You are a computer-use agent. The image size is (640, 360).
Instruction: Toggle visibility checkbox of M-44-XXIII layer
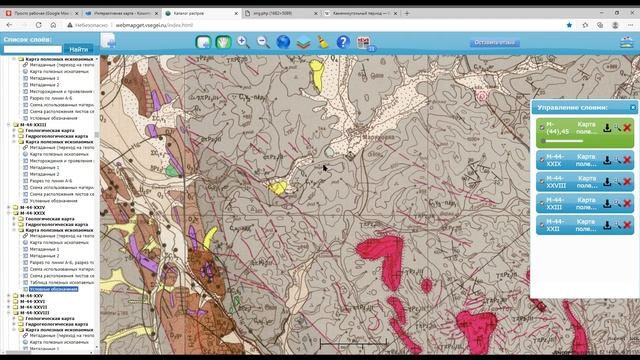542,203
